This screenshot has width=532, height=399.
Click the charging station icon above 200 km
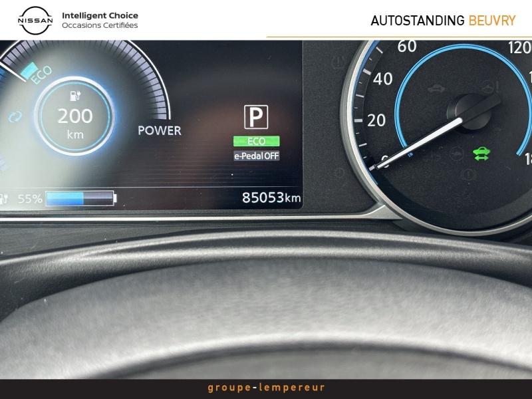click(x=75, y=95)
